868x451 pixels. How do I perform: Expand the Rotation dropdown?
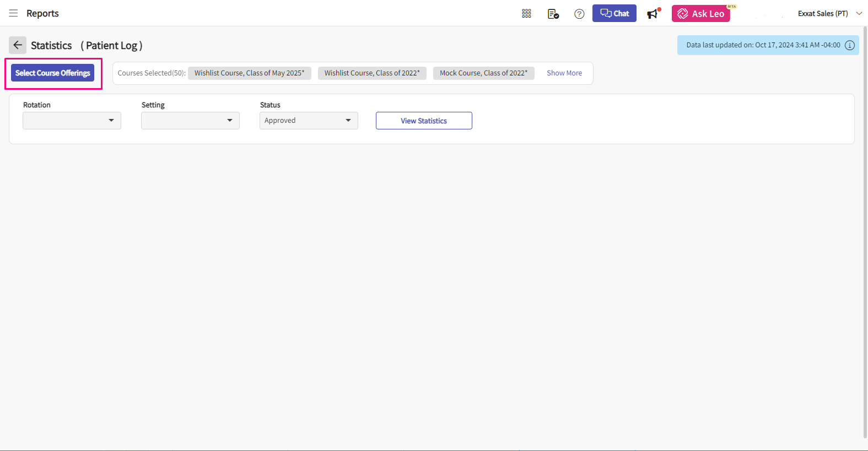tap(72, 121)
